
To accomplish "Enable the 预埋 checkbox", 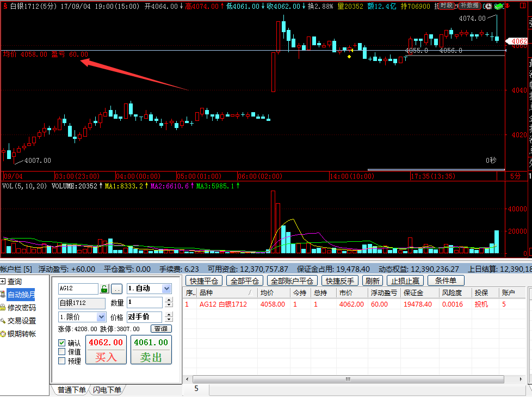I will (62, 361).
